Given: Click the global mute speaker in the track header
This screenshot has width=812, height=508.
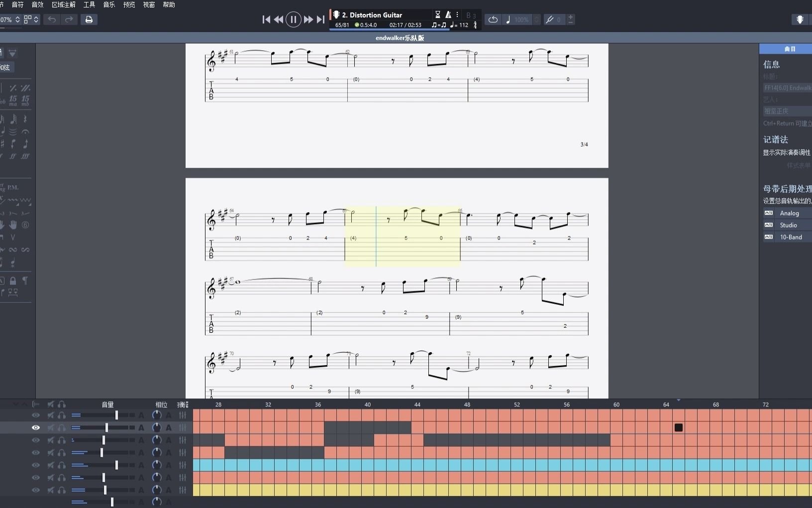Looking at the screenshot, I should tap(50, 404).
